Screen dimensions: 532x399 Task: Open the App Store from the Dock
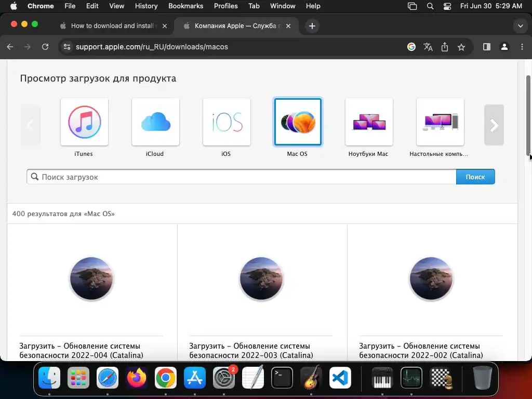click(195, 378)
